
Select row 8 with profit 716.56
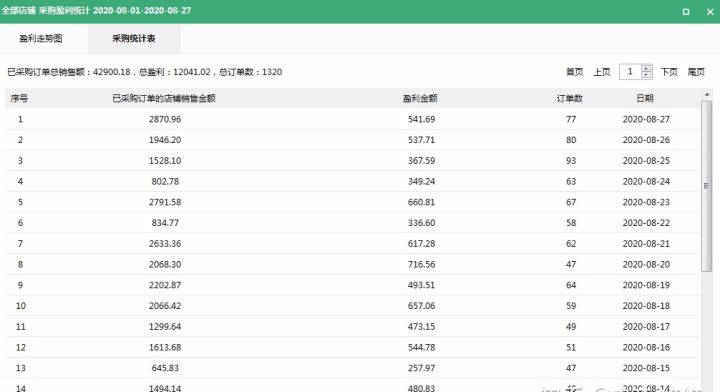coord(353,264)
